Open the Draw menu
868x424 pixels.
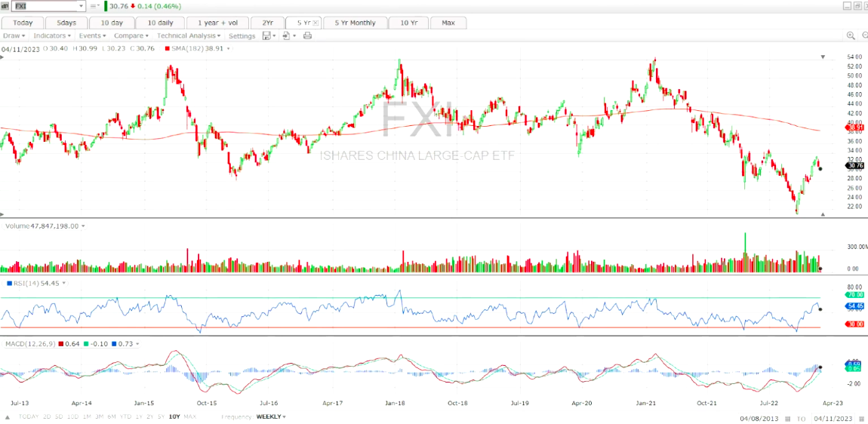tap(14, 35)
